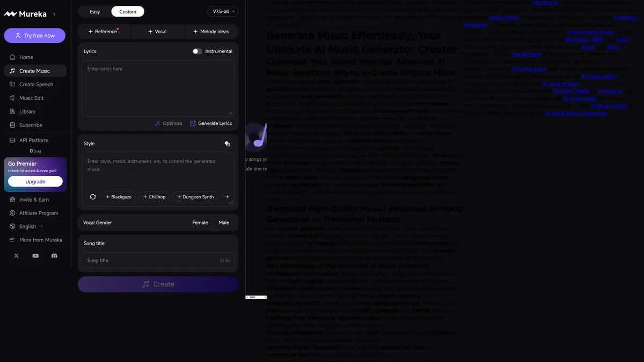Click the Optimize lyrics wand icon
The height and width of the screenshot is (362, 644).
point(158,123)
